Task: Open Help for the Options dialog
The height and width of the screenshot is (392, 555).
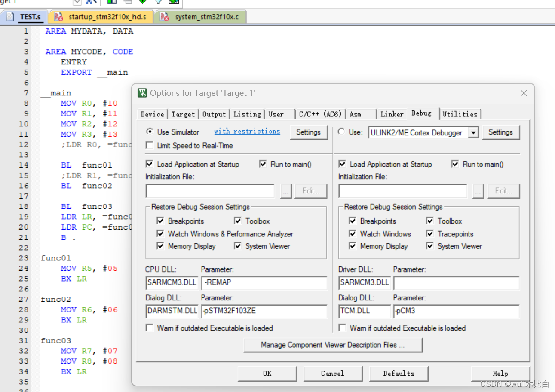Action: pyautogui.click(x=500, y=373)
